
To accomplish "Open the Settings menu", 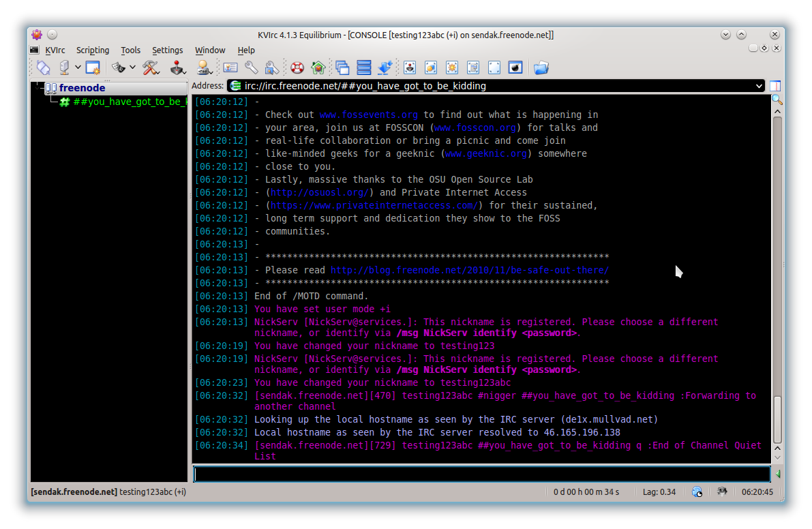I will (167, 50).
